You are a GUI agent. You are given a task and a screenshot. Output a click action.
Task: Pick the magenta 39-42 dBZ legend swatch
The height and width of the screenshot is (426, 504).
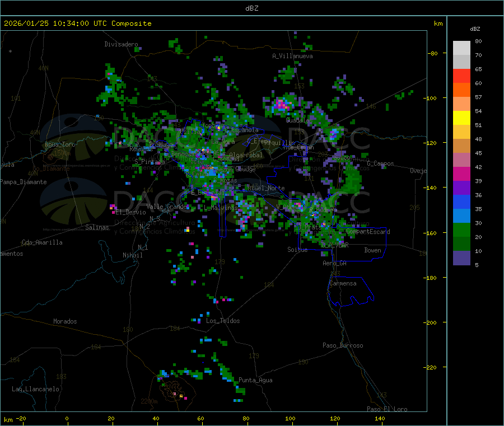[x=461, y=174]
